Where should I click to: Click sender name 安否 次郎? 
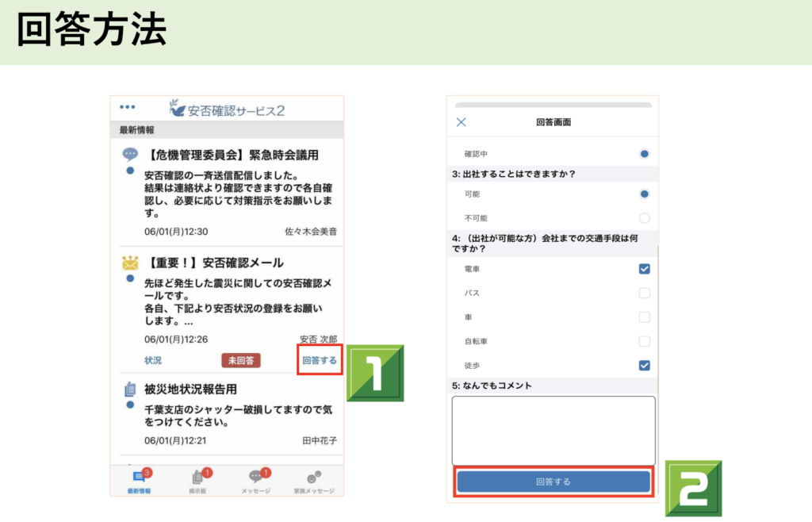[318, 340]
